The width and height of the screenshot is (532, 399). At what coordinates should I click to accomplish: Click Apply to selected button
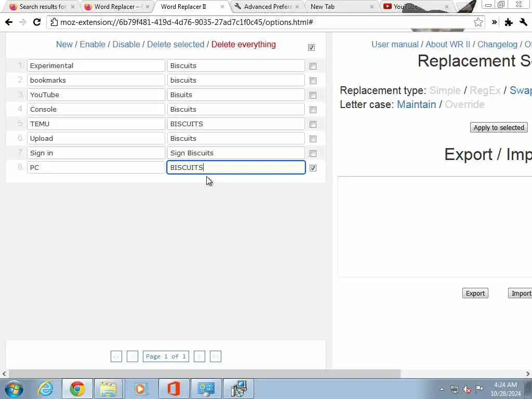click(499, 128)
